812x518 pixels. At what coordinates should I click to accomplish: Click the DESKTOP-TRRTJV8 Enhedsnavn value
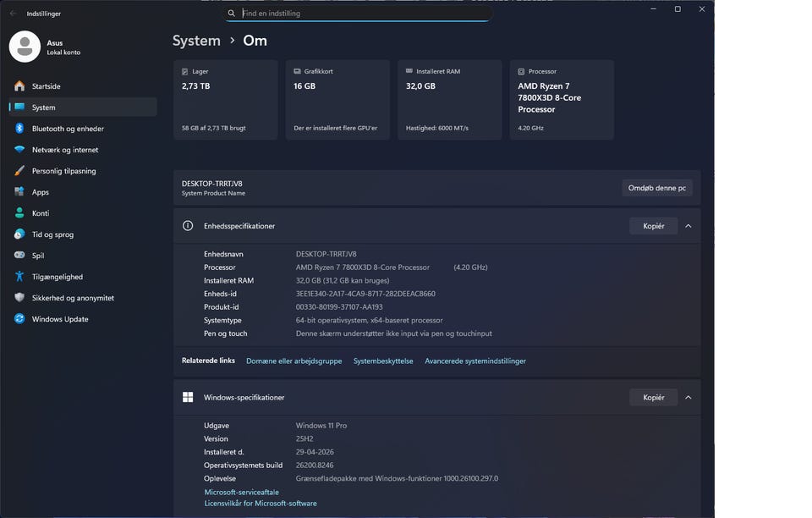pyautogui.click(x=326, y=254)
